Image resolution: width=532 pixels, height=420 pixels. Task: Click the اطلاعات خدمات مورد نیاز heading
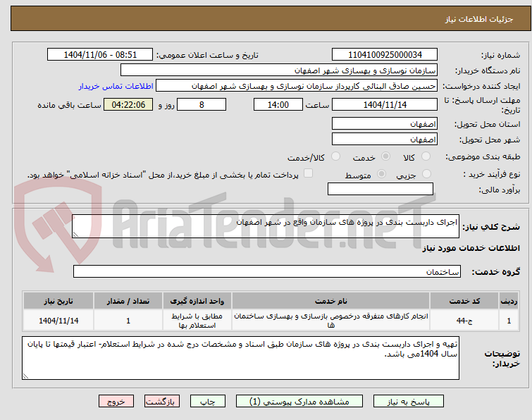pyautogui.click(x=471, y=248)
